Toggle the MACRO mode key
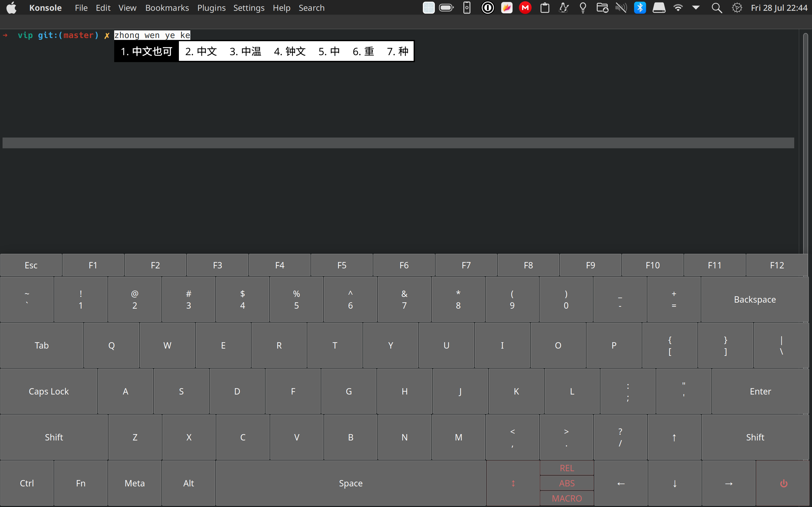This screenshot has width=812, height=507. (x=567, y=498)
